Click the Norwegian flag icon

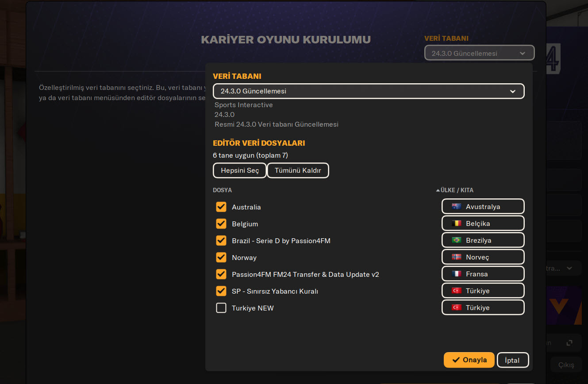click(456, 257)
